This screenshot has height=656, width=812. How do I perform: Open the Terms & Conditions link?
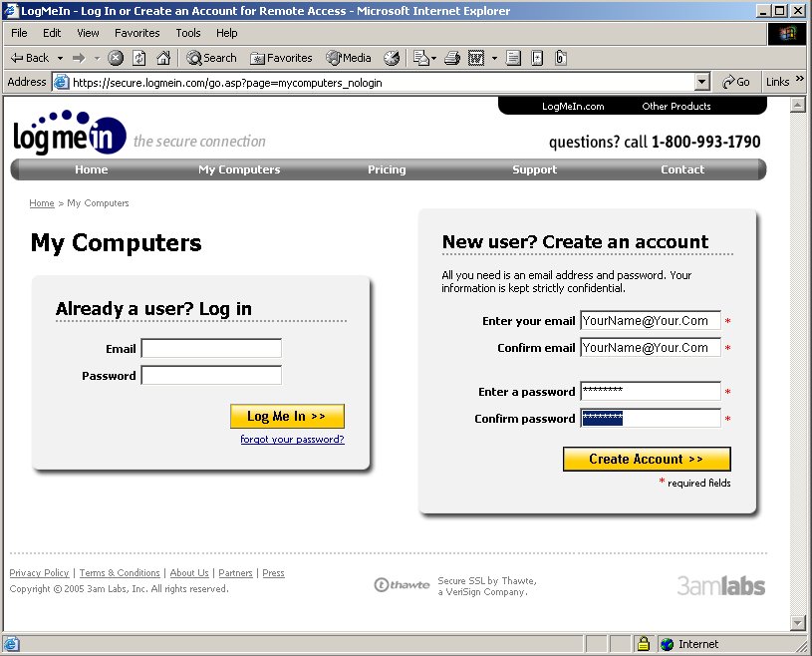click(120, 573)
